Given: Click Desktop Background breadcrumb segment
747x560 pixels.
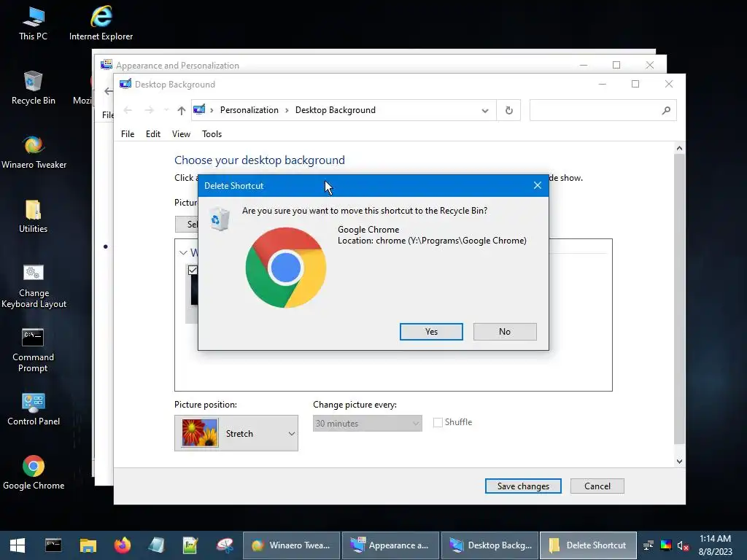Looking at the screenshot, I should click(x=336, y=110).
